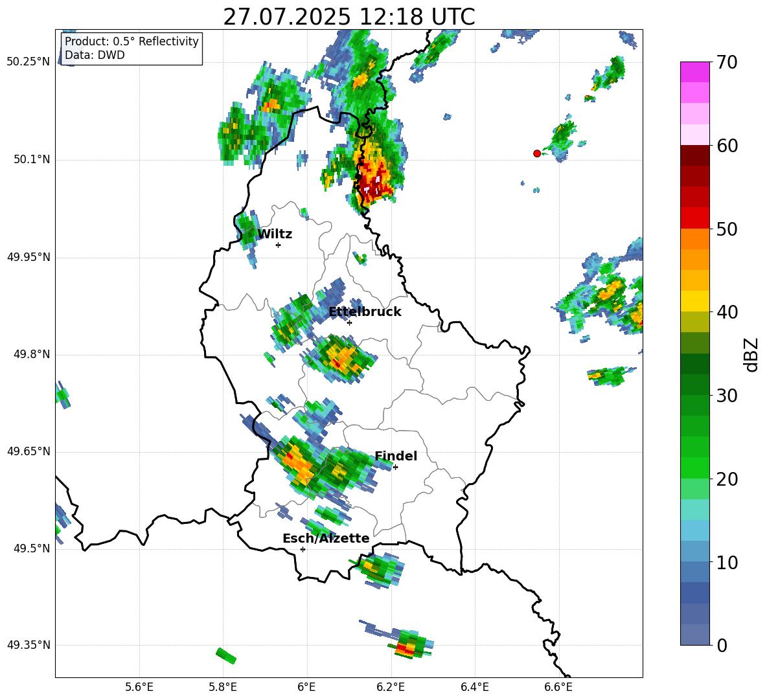Click the Findel station cross marker

[395, 468]
